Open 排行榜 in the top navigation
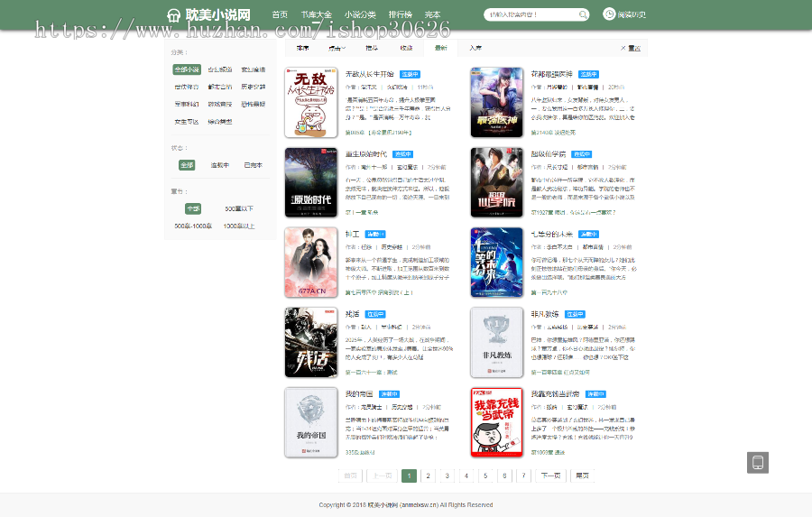 pos(401,14)
